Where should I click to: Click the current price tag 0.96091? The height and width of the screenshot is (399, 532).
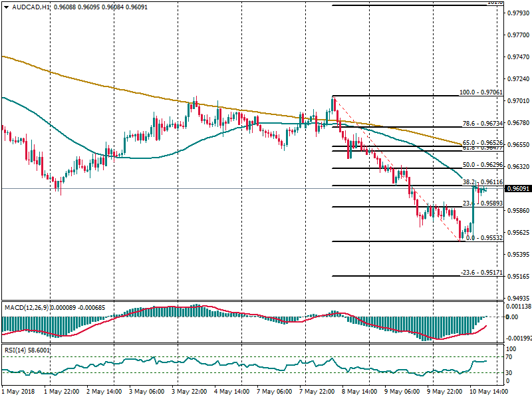[517, 189]
